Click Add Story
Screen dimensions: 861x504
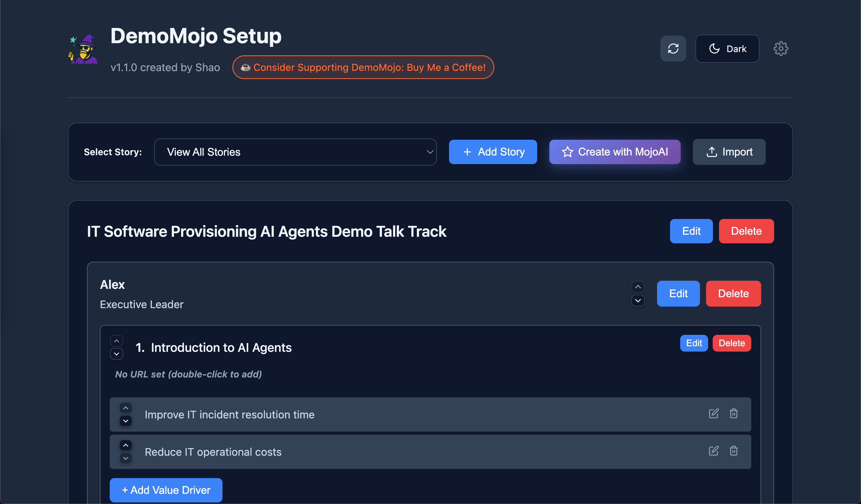pyautogui.click(x=493, y=152)
